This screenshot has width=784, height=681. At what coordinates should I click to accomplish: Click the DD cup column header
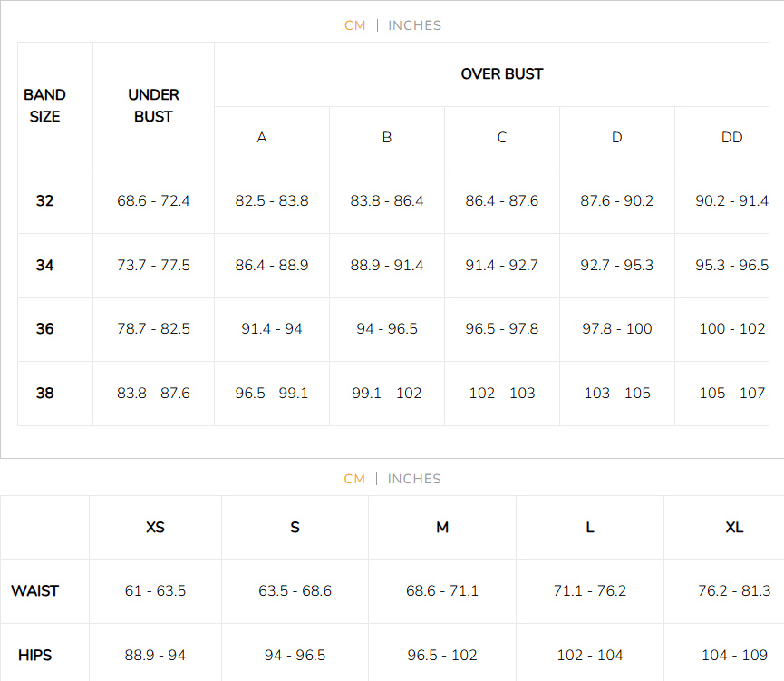(x=731, y=138)
